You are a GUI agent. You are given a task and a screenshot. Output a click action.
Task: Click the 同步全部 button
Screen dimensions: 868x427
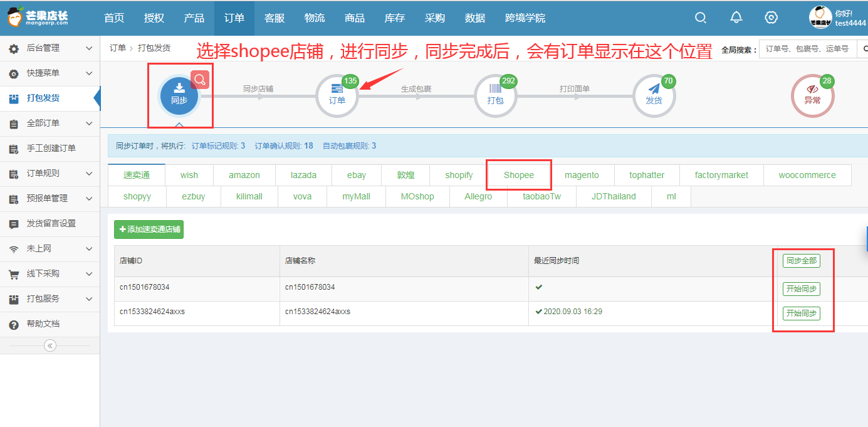(802, 261)
